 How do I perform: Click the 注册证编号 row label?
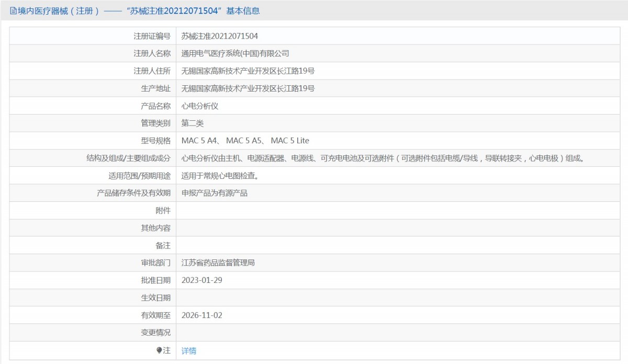pyautogui.click(x=152, y=36)
